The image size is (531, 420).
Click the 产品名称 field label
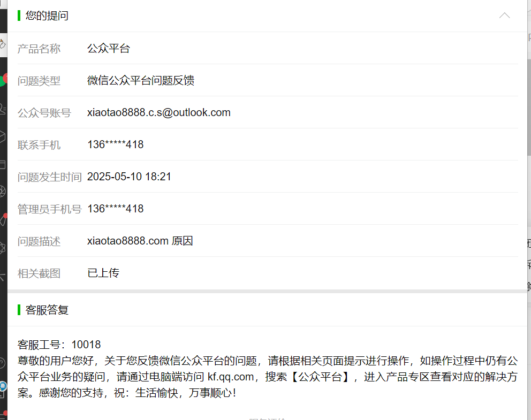pos(39,49)
